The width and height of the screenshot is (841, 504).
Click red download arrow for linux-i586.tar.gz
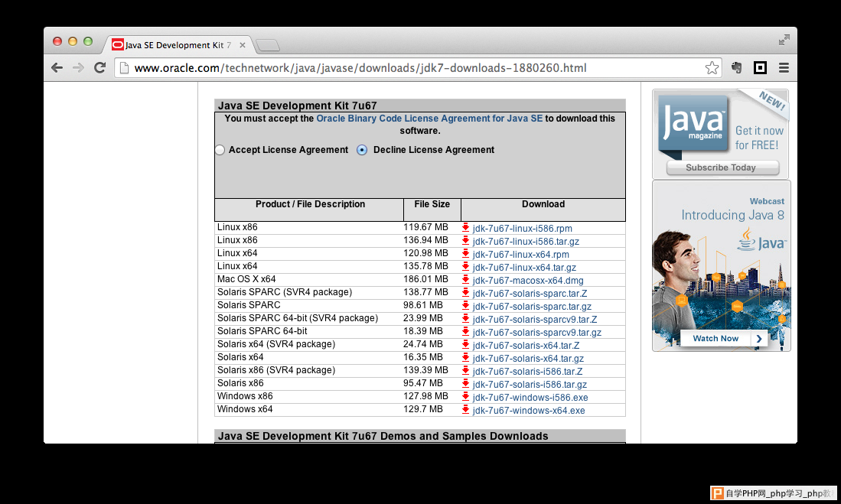click(465, 241)
